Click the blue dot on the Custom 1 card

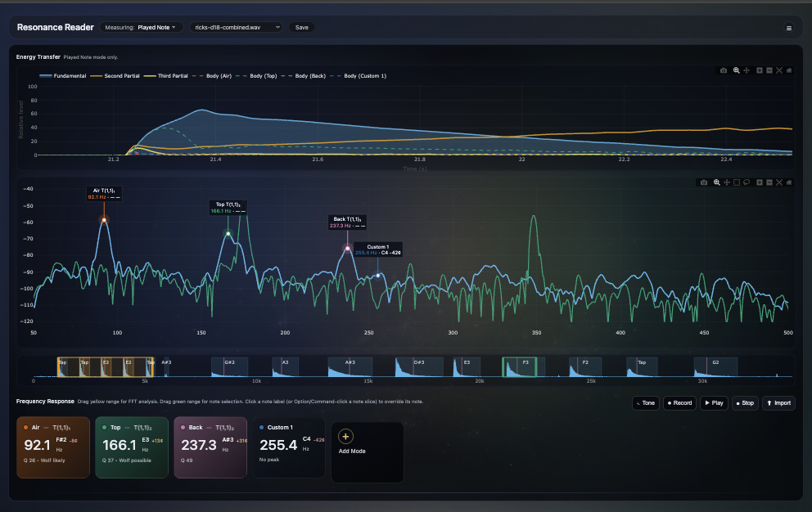261,428
